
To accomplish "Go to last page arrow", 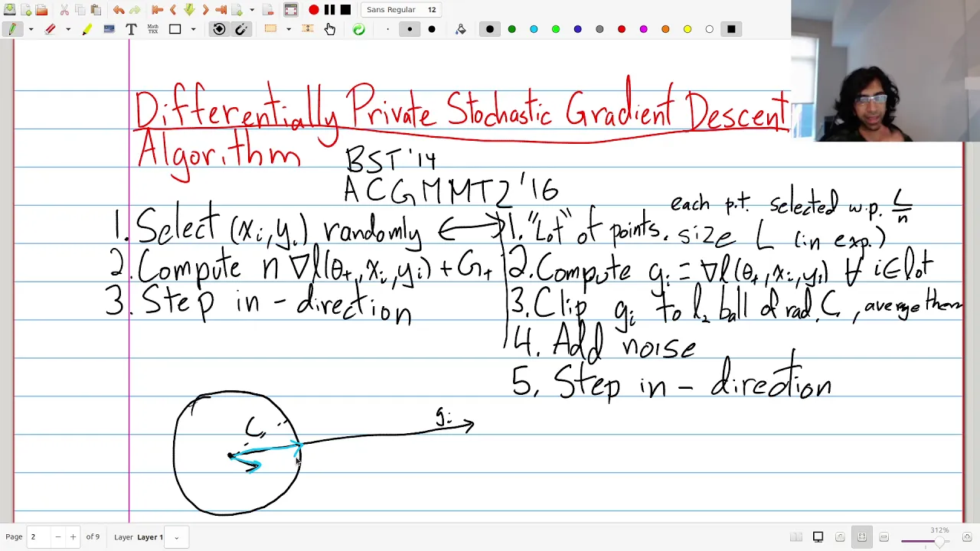I will pos(220,10).
